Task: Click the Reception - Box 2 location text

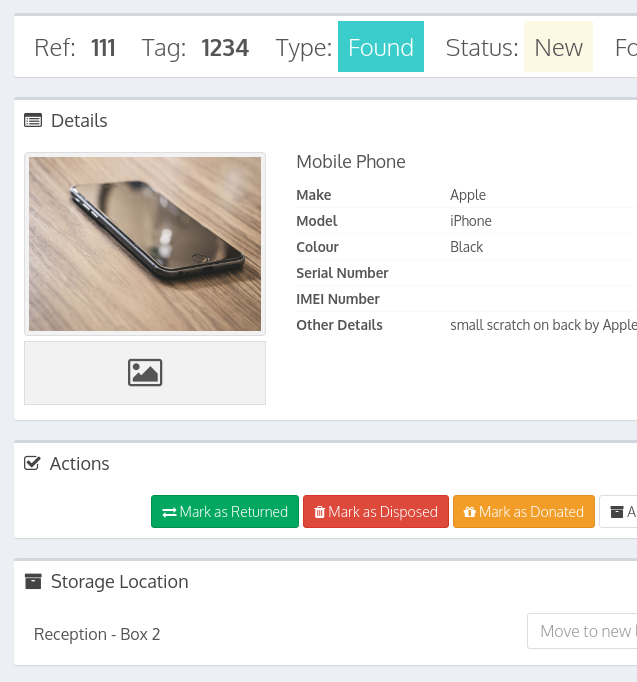Action: tap(97, 634)
